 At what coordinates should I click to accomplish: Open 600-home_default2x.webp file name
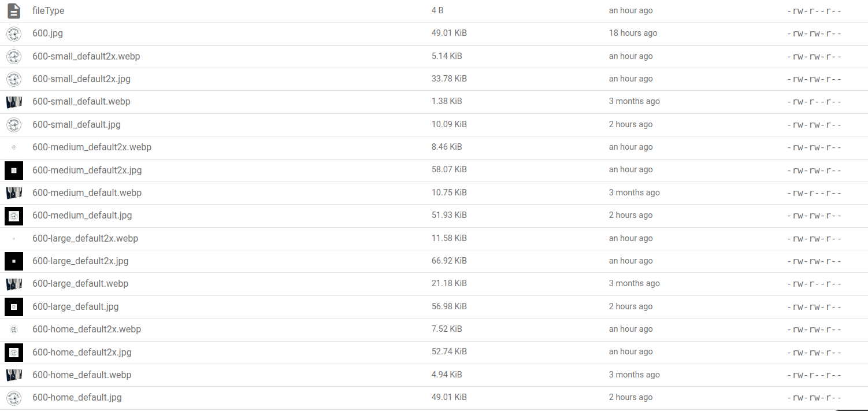click(x=87, y=329)
